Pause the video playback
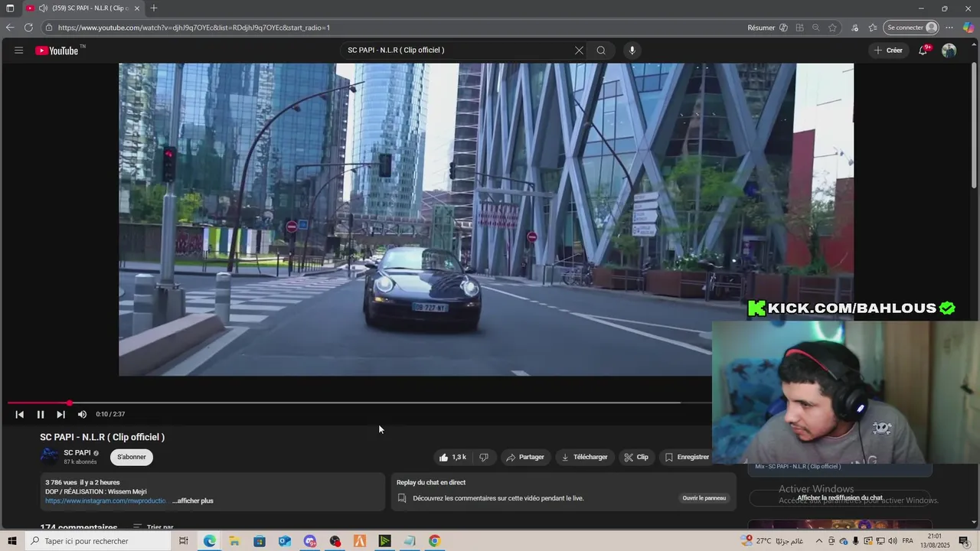 click(x=41, y=414)
